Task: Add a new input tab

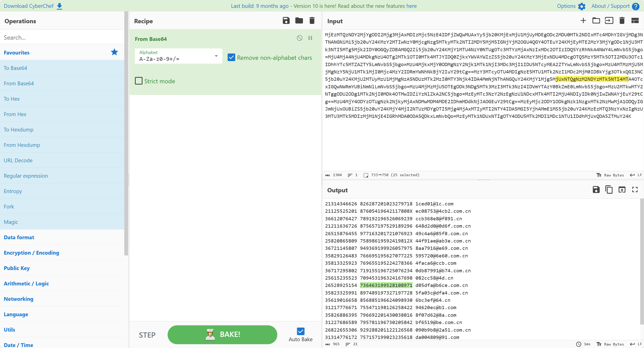Action: [x=583, y=21]
